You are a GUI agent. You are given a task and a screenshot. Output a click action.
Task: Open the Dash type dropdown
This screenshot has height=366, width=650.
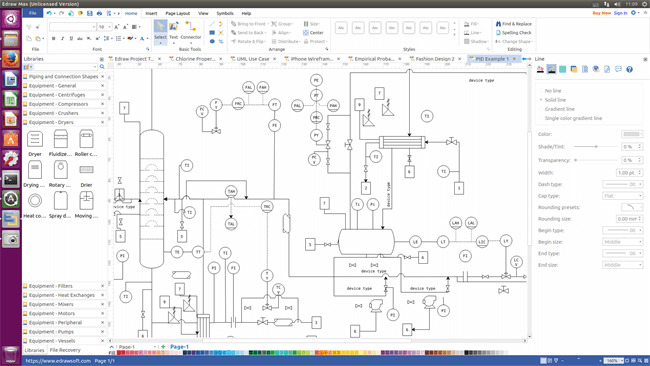pos(622,184)
